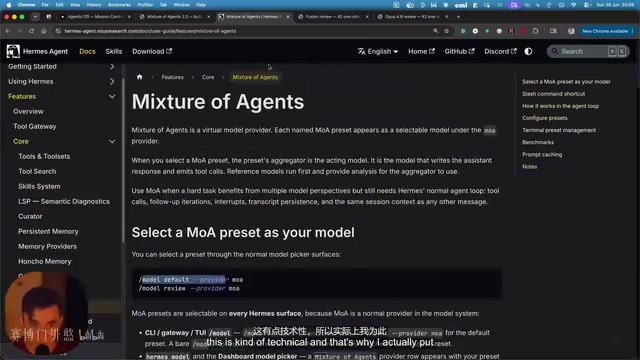The image size is (640, 360).
Task: Open Curator page in sidebar
Action: (x=30, y=216)
